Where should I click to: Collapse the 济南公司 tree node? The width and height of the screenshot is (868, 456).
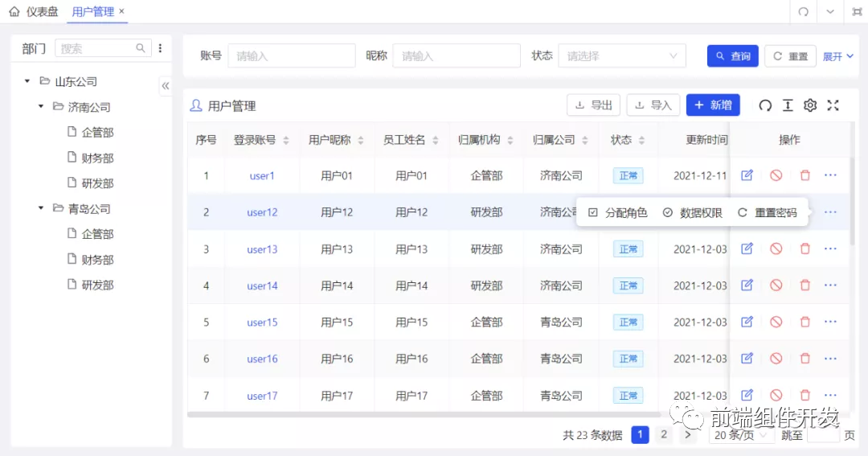click(x=41, y=106)
